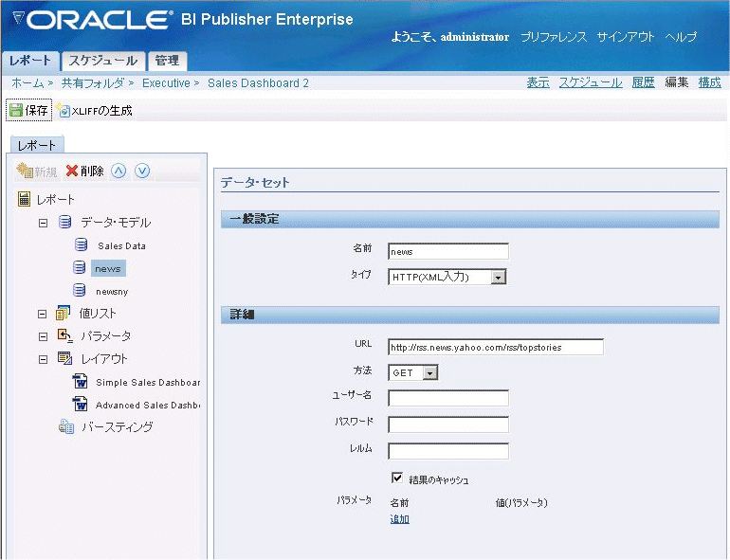Click Sales Dashboard 2 breadcrumb text
The width and height of the screenshot is (730, 560).
(x=259, y=82)
